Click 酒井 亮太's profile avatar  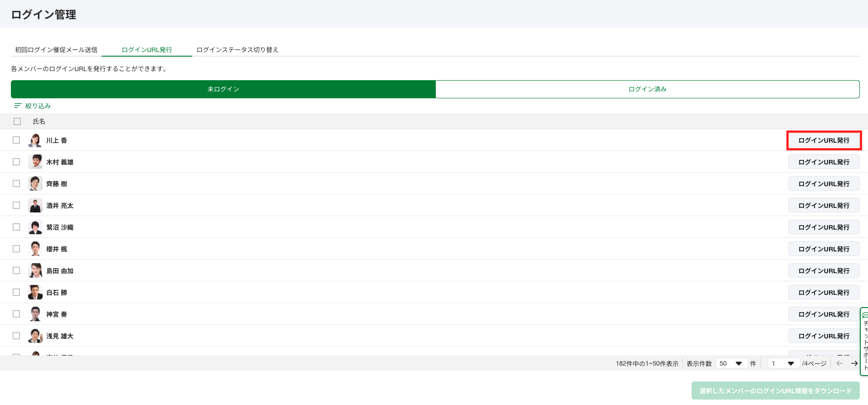tap(35, 206)
